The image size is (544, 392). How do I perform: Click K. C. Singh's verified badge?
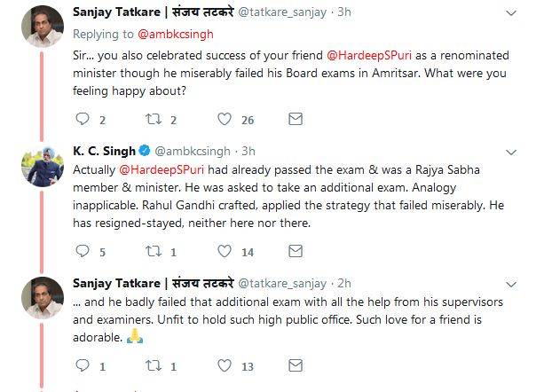pos(148,152)
